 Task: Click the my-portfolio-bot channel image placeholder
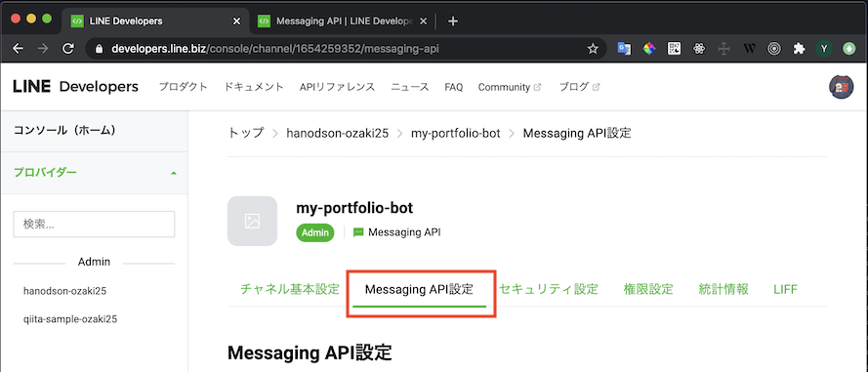click(253, 221)
